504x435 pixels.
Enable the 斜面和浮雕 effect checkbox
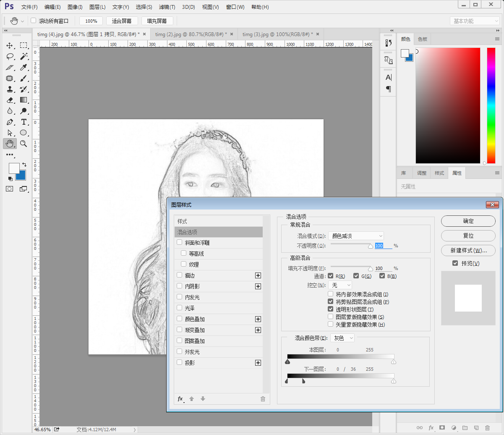pyautogui.click(x=180, y=243)
